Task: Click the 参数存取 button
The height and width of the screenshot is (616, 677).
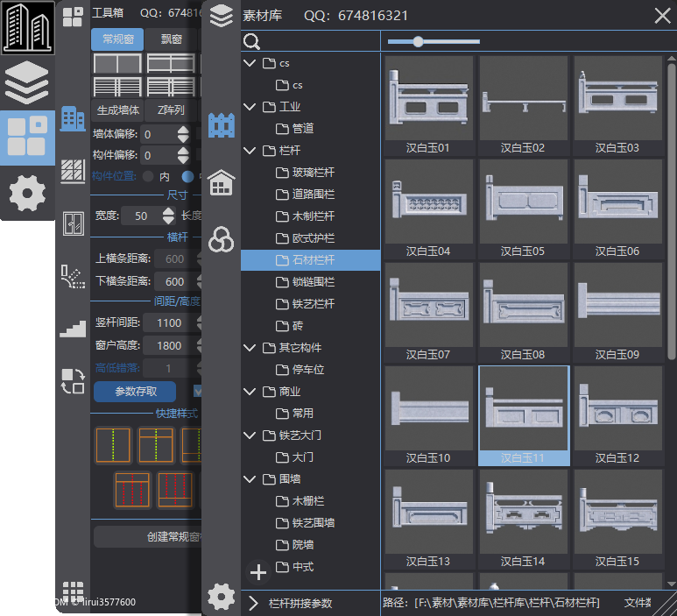Action: 135,392
